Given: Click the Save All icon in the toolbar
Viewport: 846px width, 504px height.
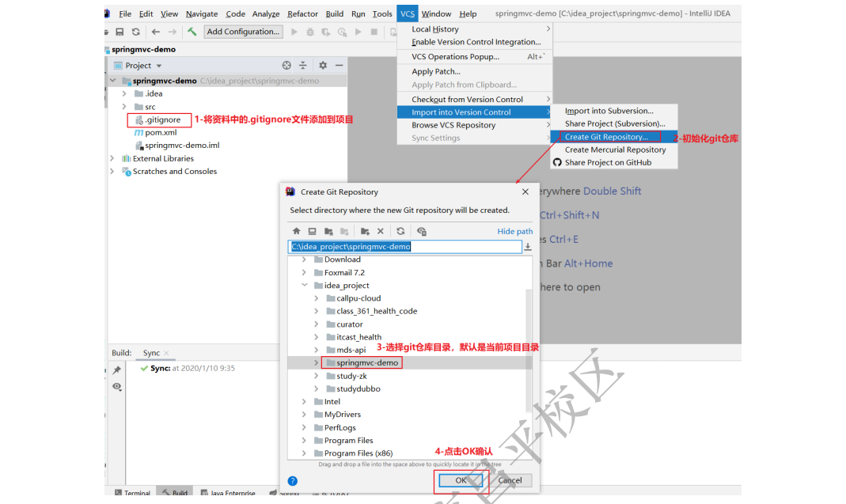Looking at the screenshot, I should click(x=120, y=32).
